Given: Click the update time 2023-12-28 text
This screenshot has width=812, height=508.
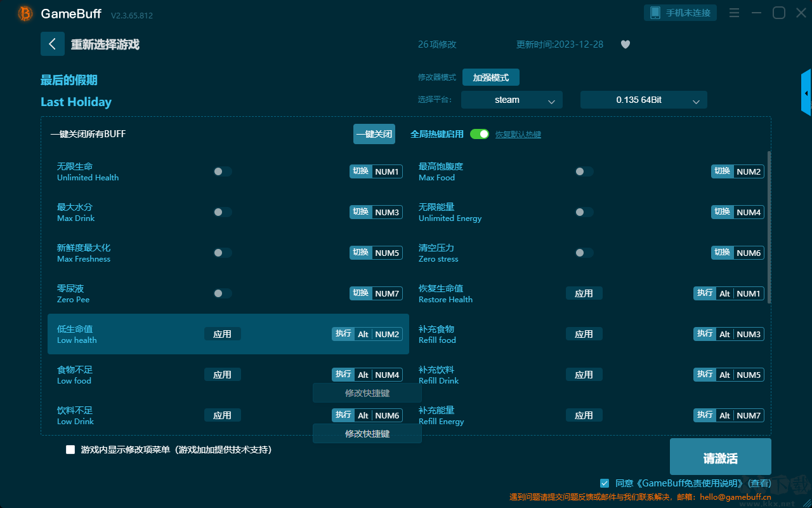Looking at the screenshot, I should (x=560, y=44).
